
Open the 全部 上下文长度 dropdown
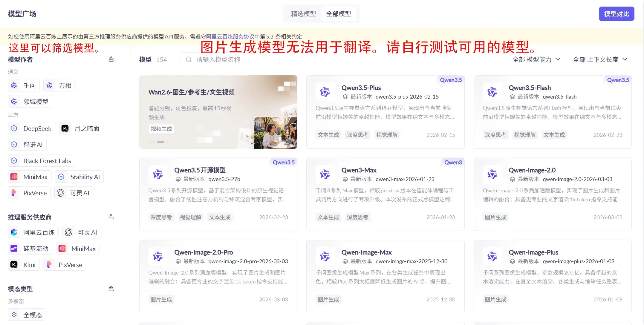(x=600, y=59)
